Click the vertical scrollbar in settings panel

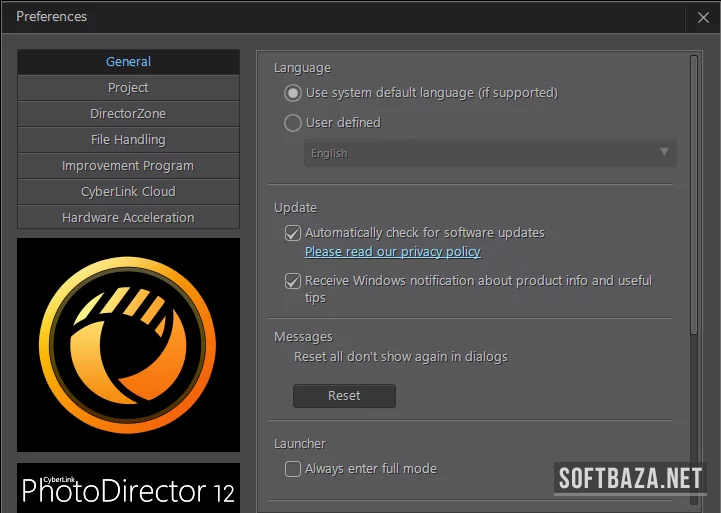694,200
